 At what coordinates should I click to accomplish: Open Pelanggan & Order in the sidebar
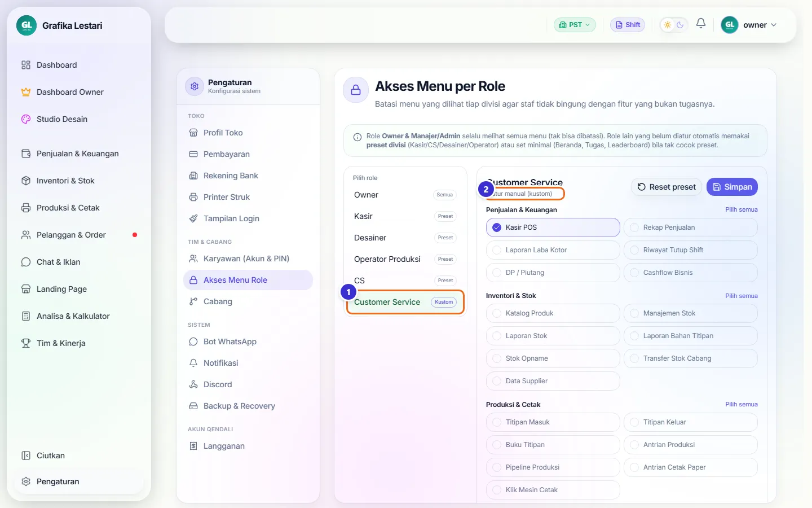tap(79, 235)
